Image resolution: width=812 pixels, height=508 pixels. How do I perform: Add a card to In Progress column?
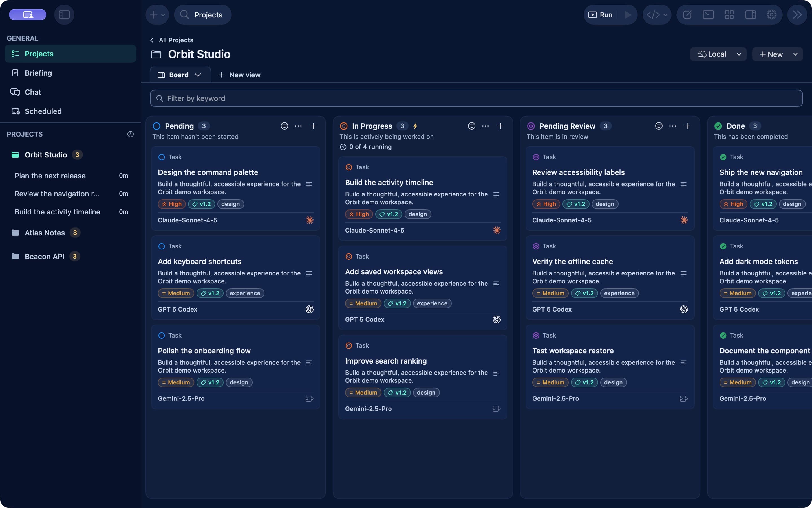point(500,126)
